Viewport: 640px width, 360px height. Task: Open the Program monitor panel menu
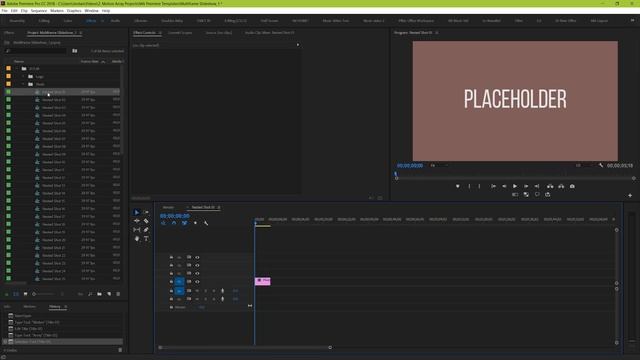pos(437,33)
